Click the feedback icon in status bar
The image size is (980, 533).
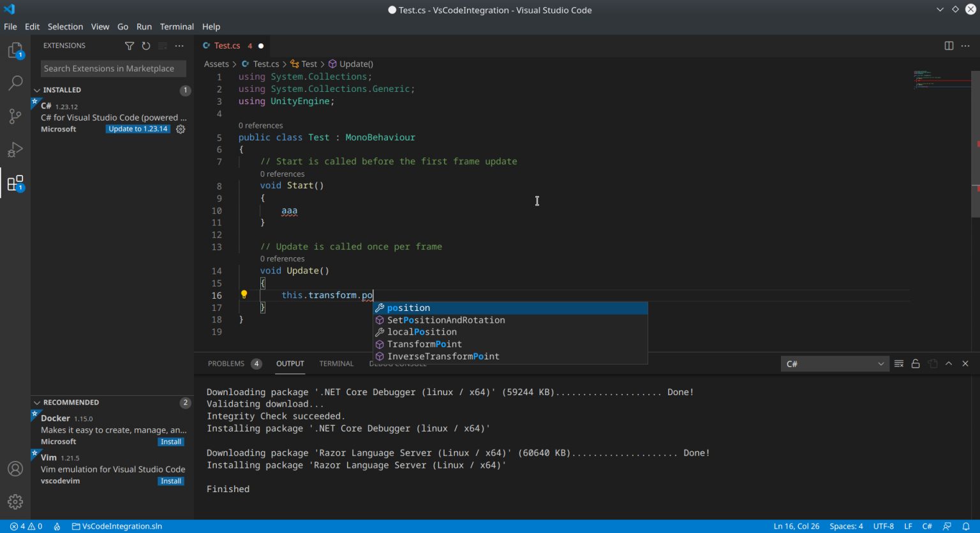point(947,527)
